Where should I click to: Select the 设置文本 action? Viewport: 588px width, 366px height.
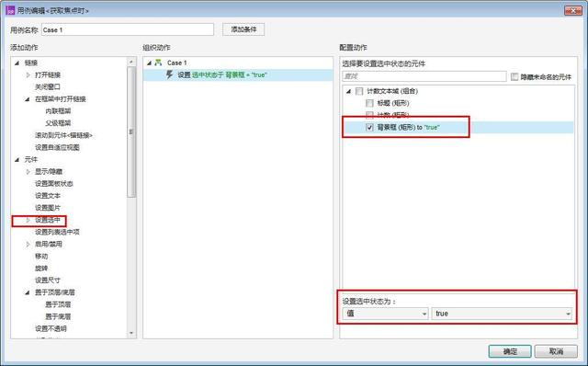[48, 196]
